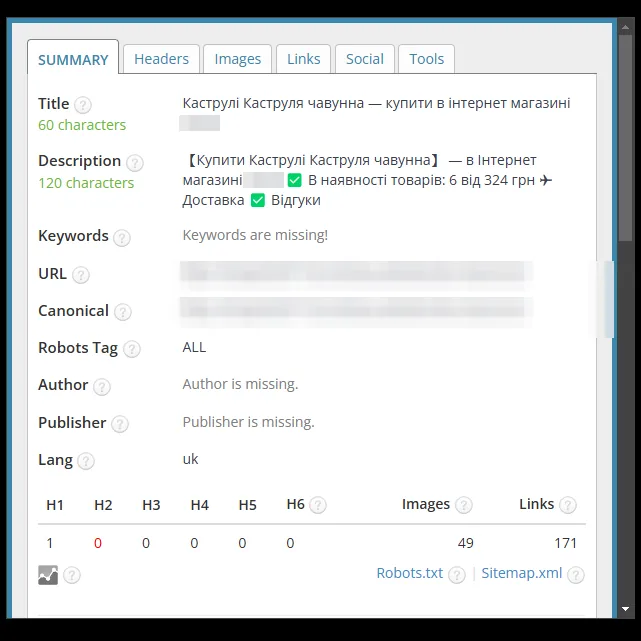Click the vertical scrollbar thumb
This screenshot has width=641, height=641.
(625, 138)
